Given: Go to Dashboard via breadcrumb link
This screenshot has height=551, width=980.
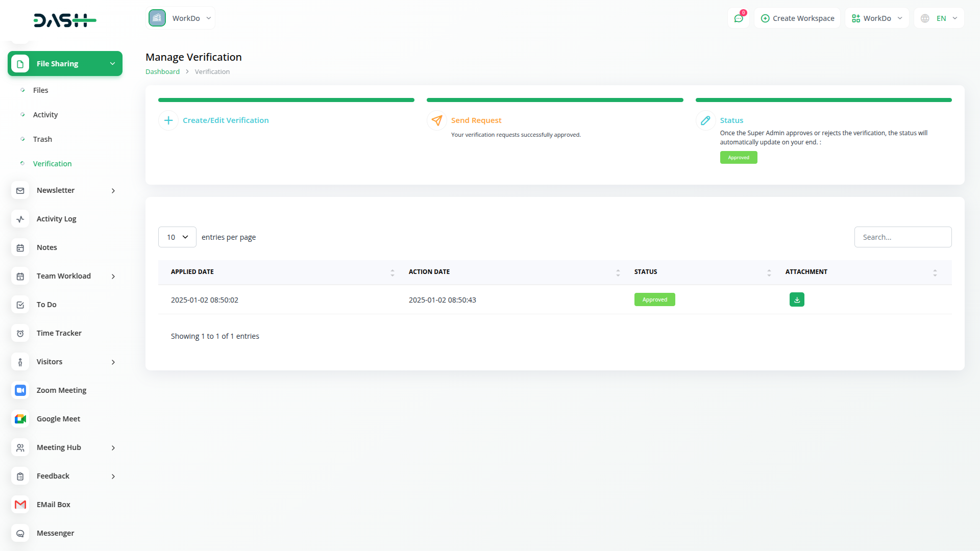Looking at the screenshot, I should [162, 72].
